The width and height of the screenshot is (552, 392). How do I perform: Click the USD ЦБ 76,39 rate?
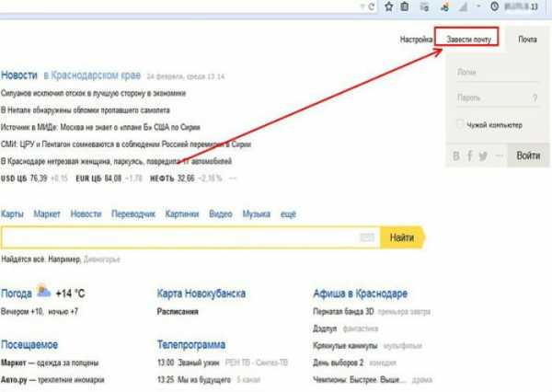[x=24, y=179]
